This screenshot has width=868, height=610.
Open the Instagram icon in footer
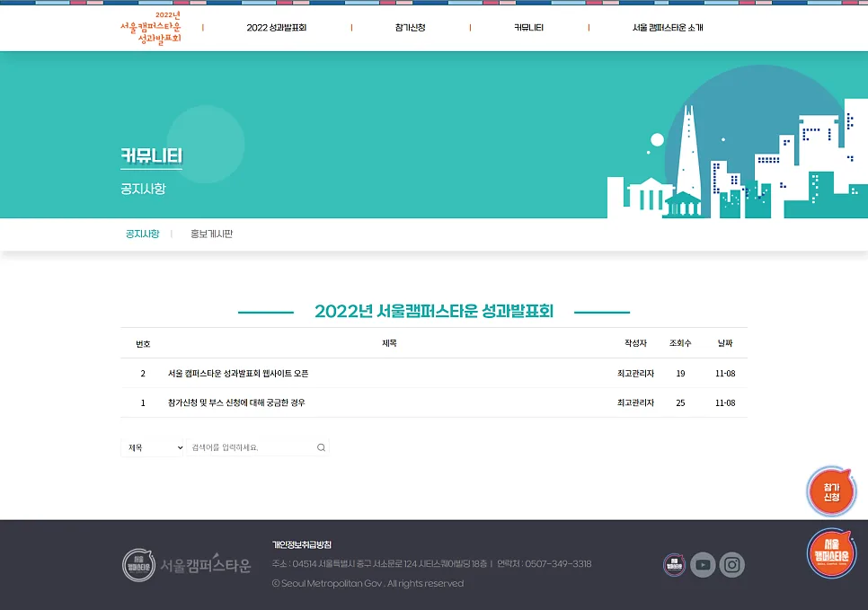click(x=731, y=564)
